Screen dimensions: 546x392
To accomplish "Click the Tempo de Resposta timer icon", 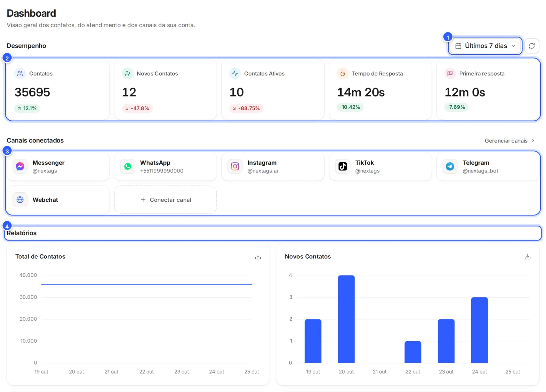I will click(343, 73).
